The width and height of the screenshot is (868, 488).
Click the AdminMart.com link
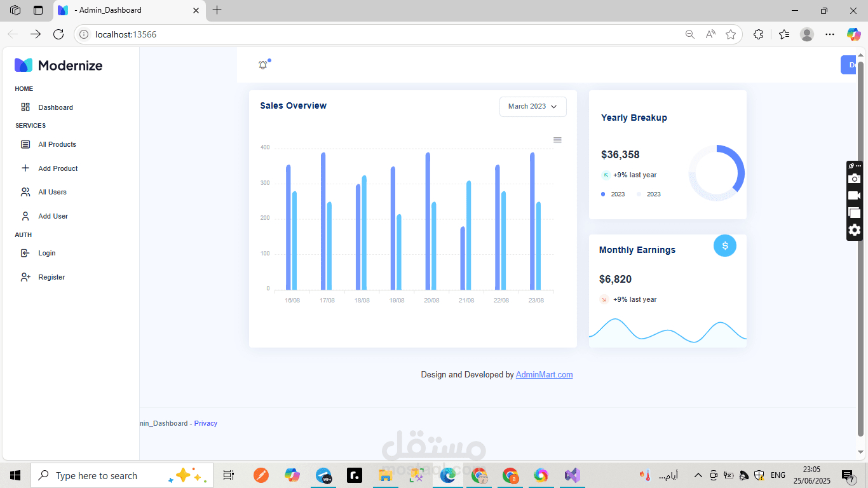544,375
